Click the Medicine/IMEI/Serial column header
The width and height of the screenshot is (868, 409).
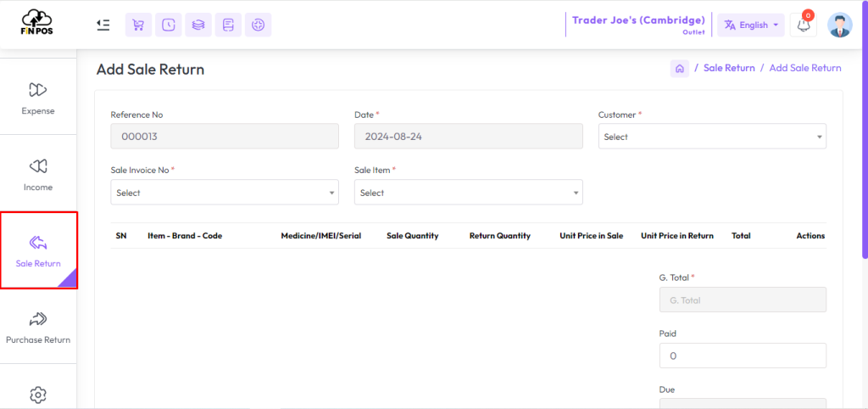(321, 236)
